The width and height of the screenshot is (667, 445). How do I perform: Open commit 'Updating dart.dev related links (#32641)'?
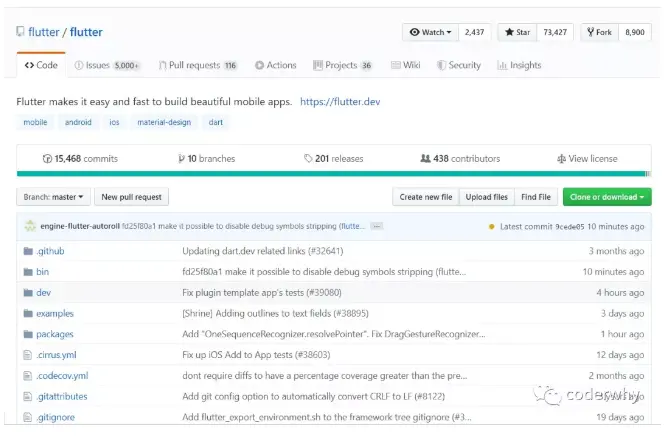pyautogui.click(x=263, y=251)
